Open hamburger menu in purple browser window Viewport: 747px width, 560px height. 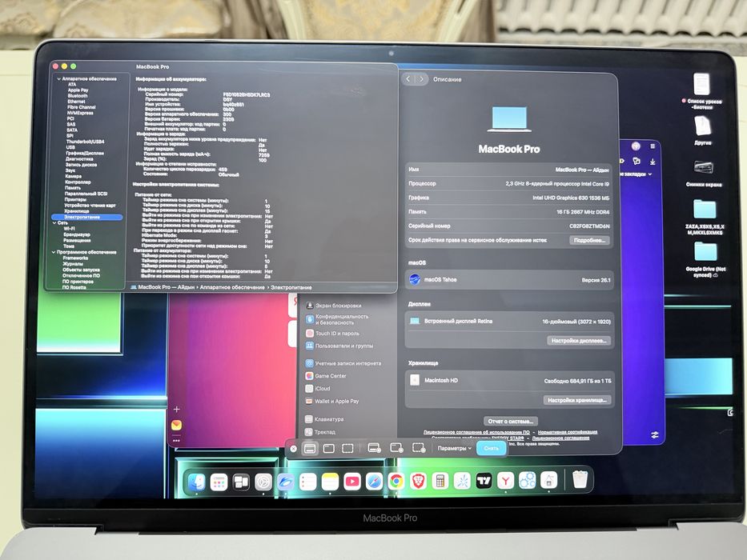point(653,146)
